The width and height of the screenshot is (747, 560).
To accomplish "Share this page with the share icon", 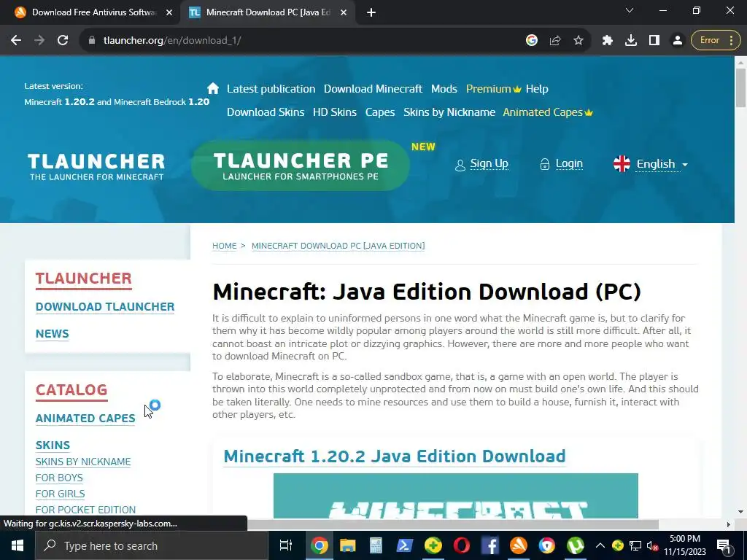I will [x=555, y=41].
